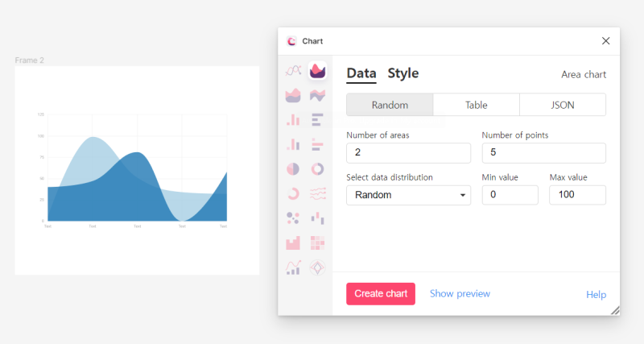Choose the donut chart icon
Viewport: 644px width, 344px height.
click(317, 169)
